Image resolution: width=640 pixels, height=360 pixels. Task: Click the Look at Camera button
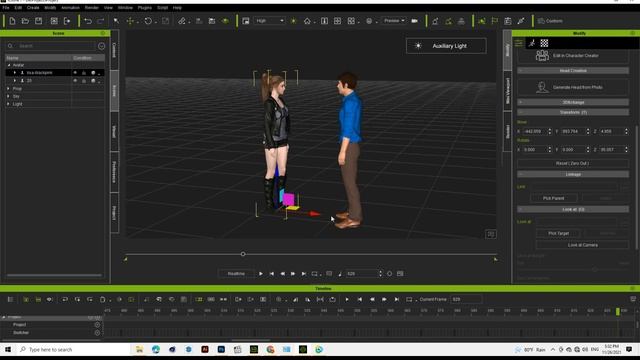(582, 245)
